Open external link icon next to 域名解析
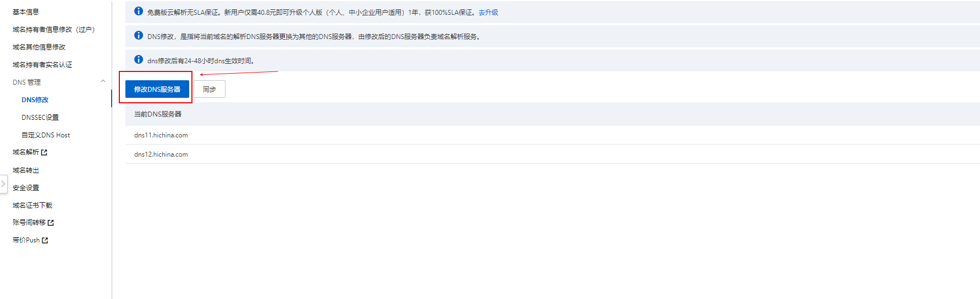Image resolution: width=980 pixels, height=299 pixels. pyautogui.click(x=44, y=152)
